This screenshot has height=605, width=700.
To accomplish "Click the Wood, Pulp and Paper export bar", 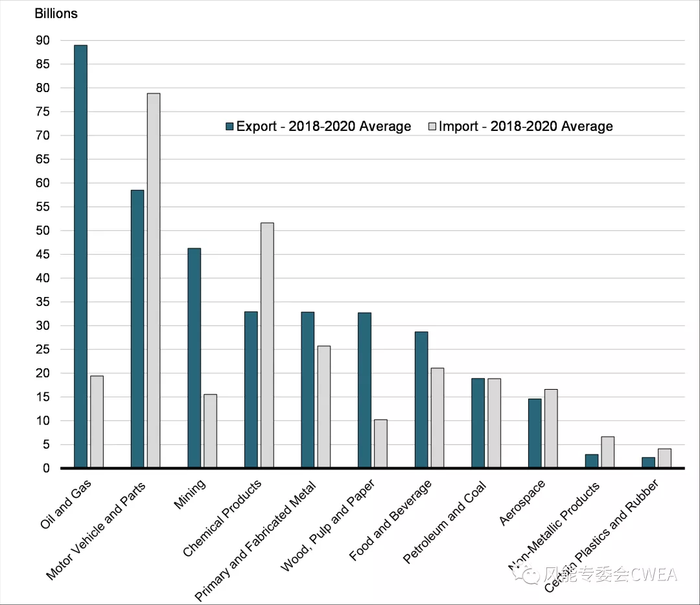I will pyautogui.click(x=364, y=390).
